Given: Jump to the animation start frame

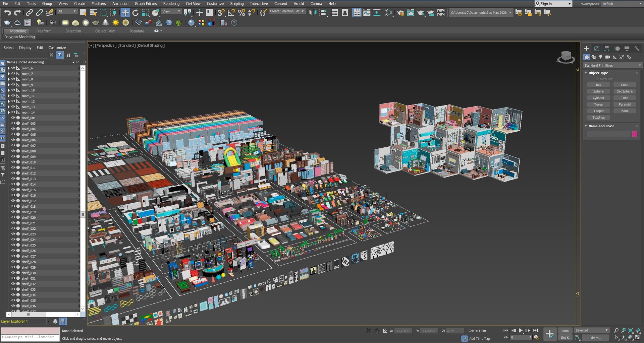Looking at the screenshot, I should click(x=506, y=331).
